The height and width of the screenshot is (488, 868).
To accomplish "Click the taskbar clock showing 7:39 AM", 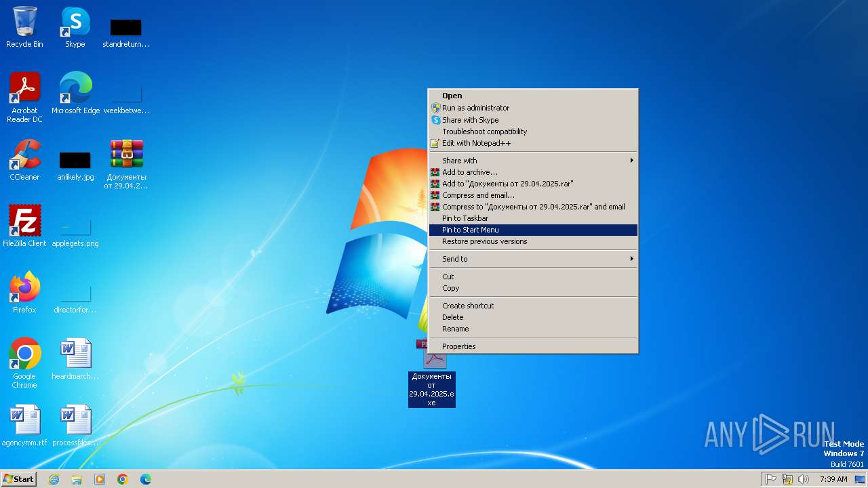I will pos(833,479).
